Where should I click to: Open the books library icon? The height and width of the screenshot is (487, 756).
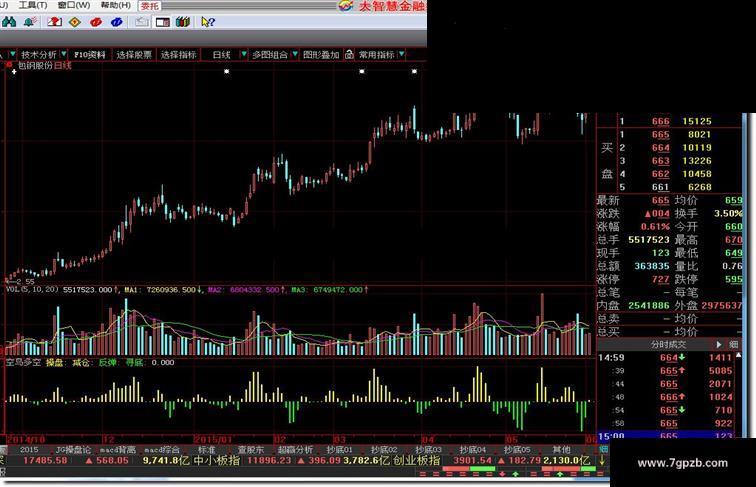click(183, 22)
